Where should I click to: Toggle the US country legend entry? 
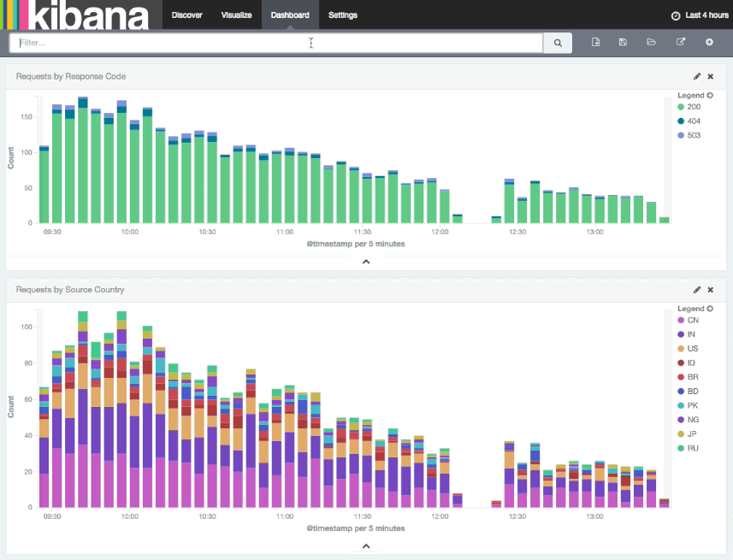pos(693,349)
